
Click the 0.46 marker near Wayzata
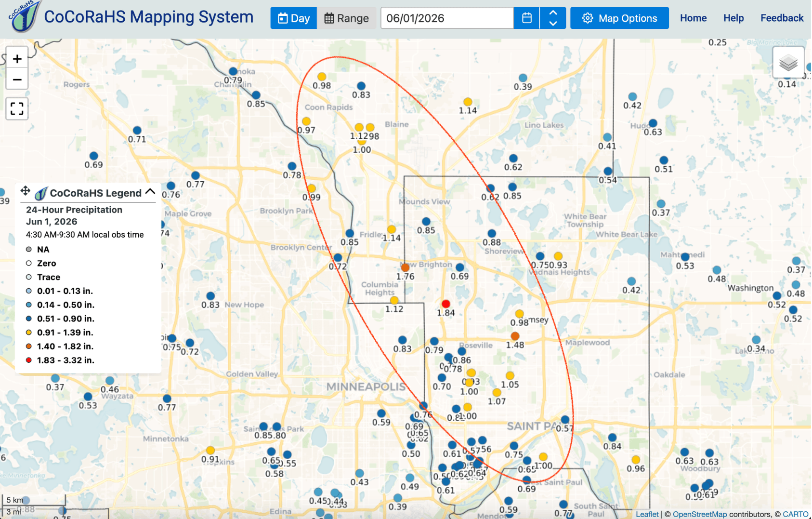tap(110, 381)
